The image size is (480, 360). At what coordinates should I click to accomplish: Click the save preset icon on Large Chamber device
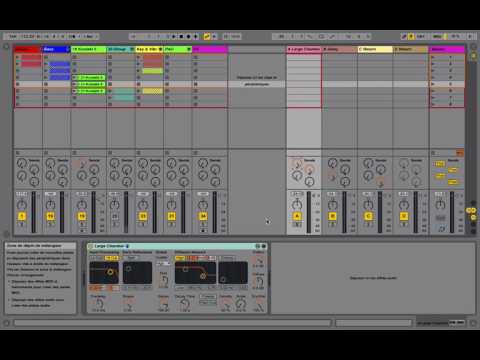coord(264,246)
